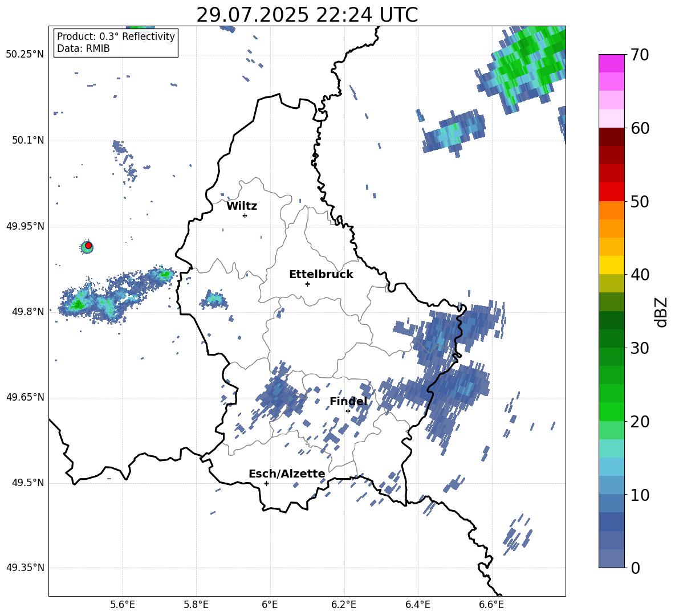This screenshot has height=616, width=675.
Task: Click the 5.6°E longitude label
Action: [x=123, y=605]
